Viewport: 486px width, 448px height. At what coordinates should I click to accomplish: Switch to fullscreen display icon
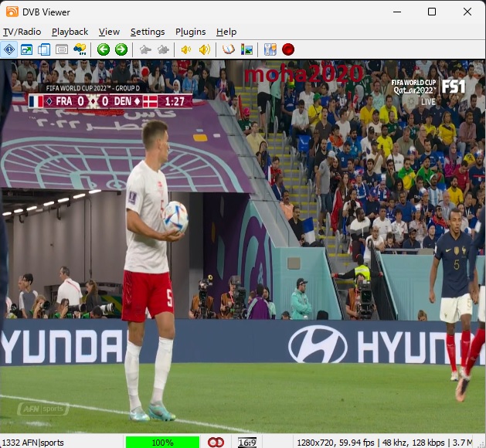26,49
